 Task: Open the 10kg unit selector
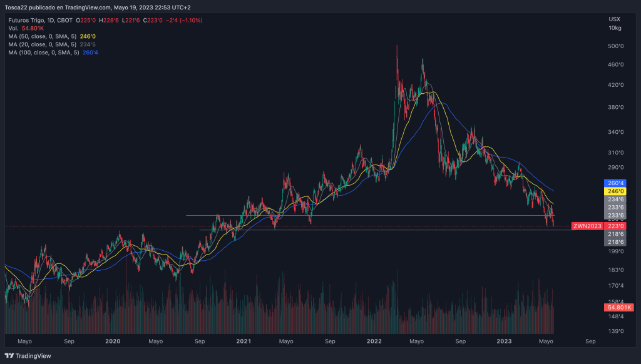click(615, 28)
